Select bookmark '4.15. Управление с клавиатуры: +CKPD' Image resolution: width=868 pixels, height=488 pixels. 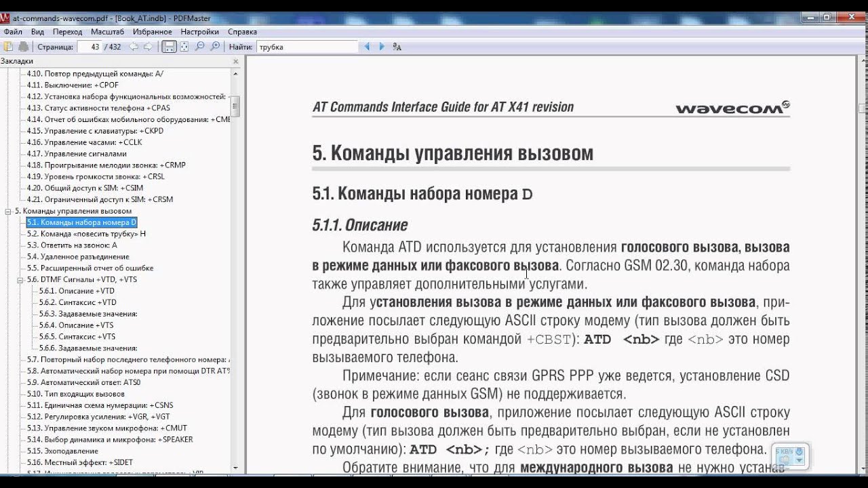[x=95, y=131]
